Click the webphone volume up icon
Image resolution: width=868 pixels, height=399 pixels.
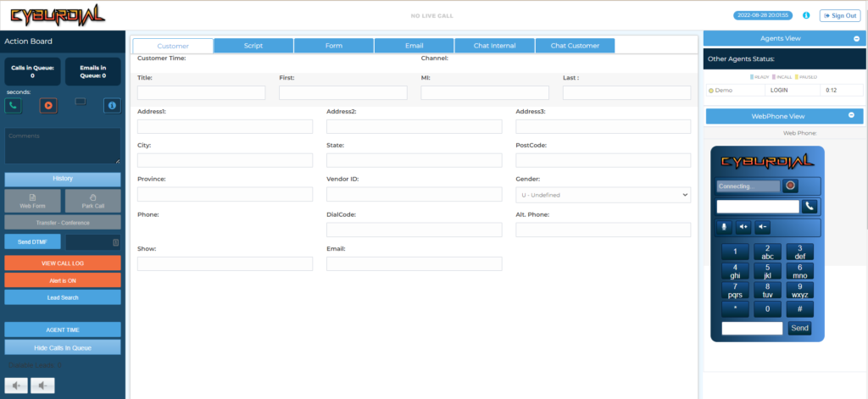pos(743,226)
